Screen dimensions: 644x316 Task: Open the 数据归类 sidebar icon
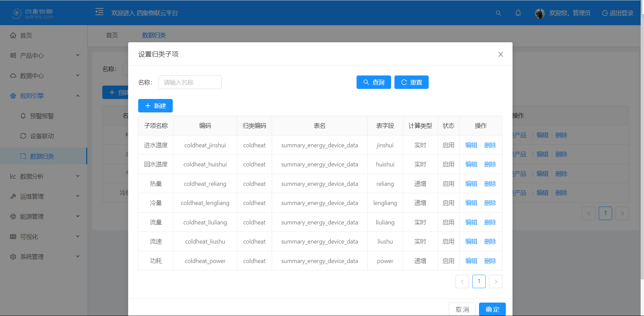coord(23,156)
